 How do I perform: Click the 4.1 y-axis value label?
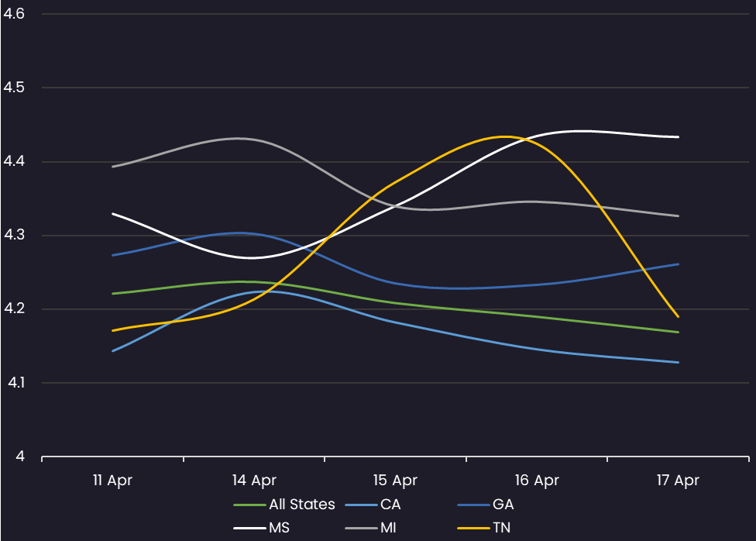[x=15, y=383]
